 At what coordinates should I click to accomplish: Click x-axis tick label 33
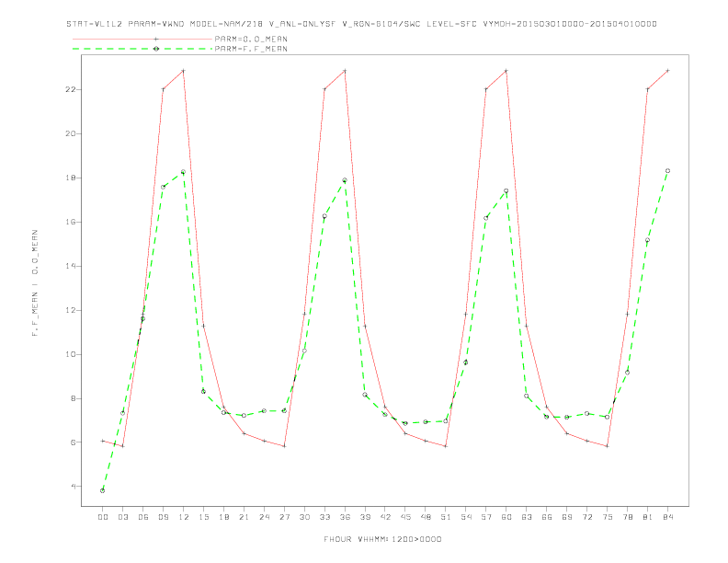pos(325,517)
